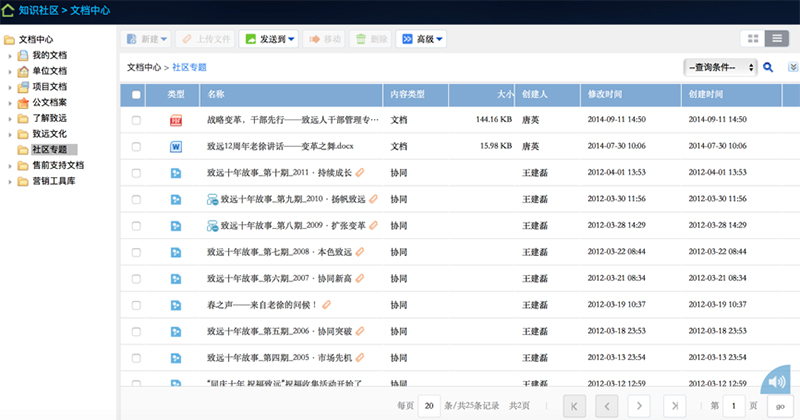The height and width of the screenshot is (420, 800).
Task: Click the speaker sound icon
Action: (x=778, y=384)
